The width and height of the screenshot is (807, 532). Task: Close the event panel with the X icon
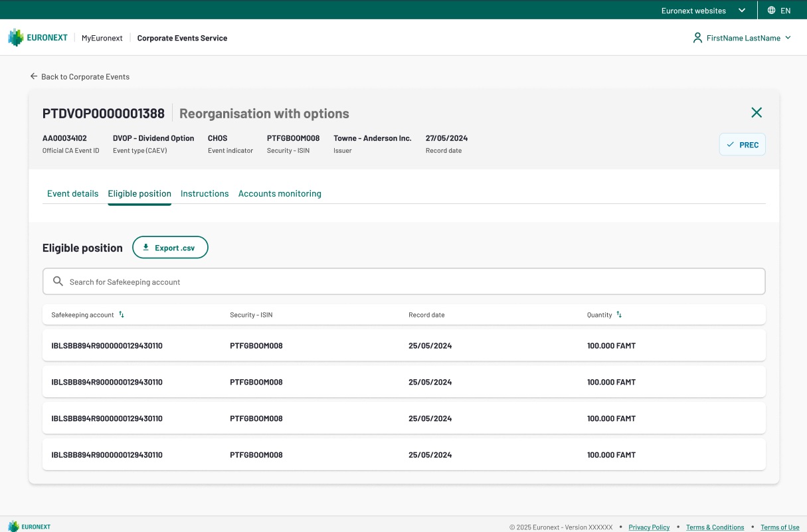[757, 113]
